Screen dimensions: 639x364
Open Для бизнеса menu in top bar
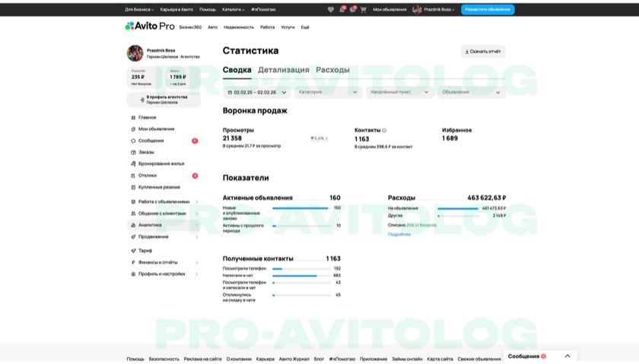click(x=139, y=10)
